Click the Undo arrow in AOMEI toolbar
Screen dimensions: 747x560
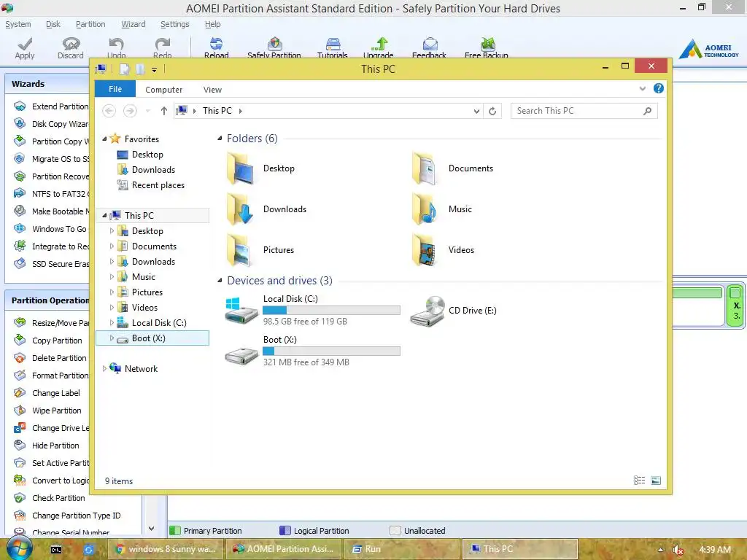click(x=116, y=44)
